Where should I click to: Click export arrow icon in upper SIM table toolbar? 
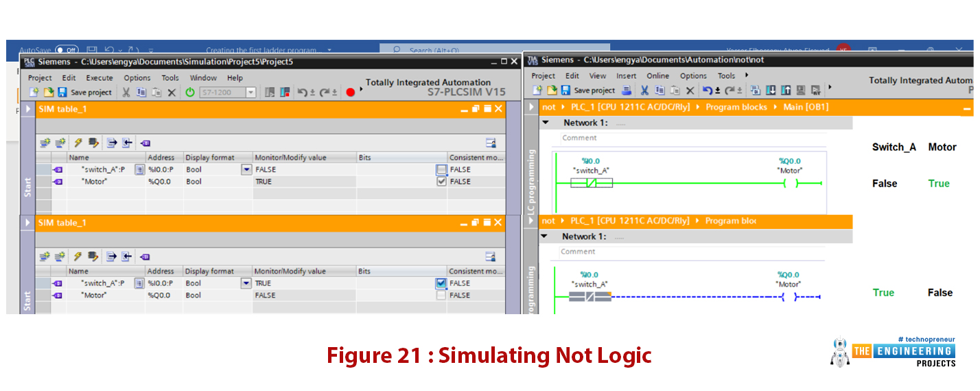click(x=112, y=143)
